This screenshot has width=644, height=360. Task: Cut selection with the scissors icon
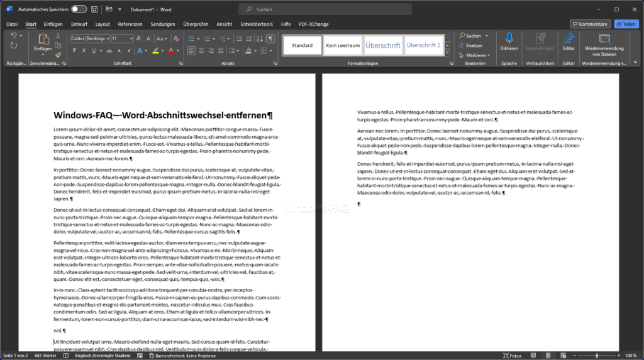[x=58, y=36]
